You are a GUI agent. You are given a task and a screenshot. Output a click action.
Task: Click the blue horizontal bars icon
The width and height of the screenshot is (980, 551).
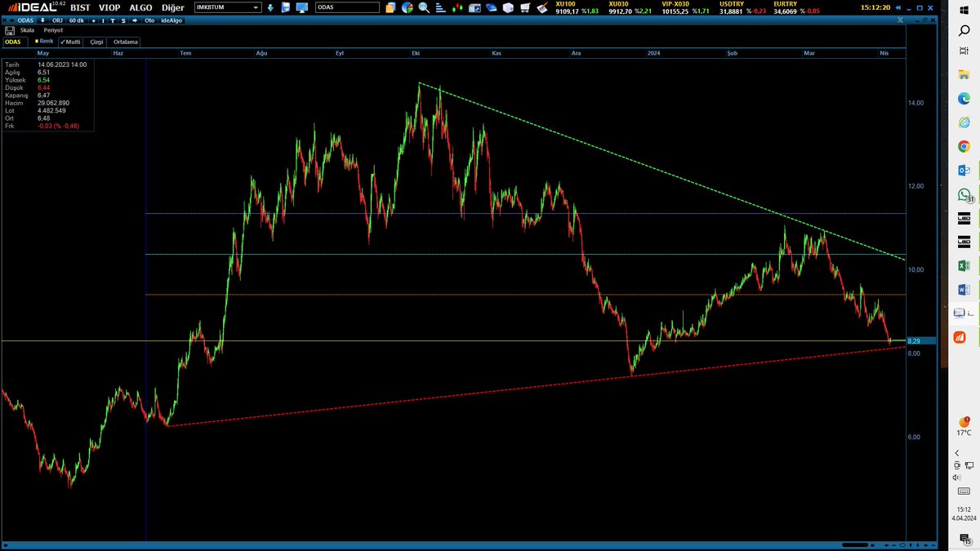[440, 8]
